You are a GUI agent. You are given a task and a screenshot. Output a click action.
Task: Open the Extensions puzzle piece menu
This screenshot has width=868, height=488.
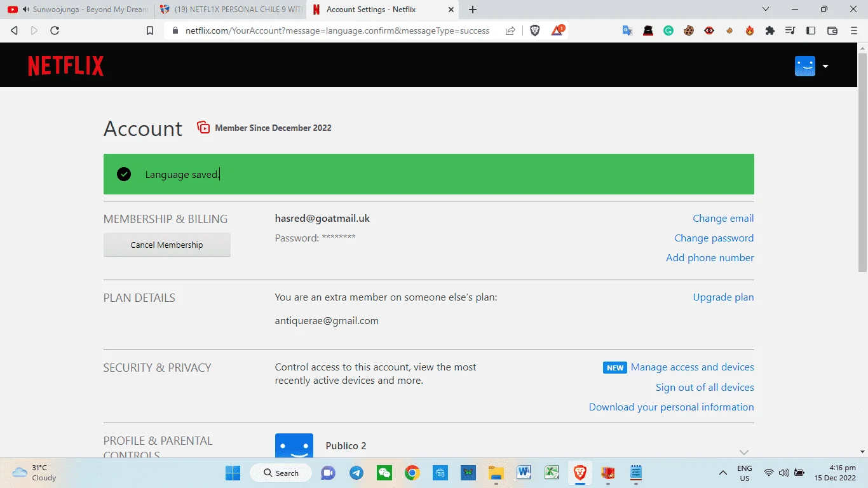770,30
